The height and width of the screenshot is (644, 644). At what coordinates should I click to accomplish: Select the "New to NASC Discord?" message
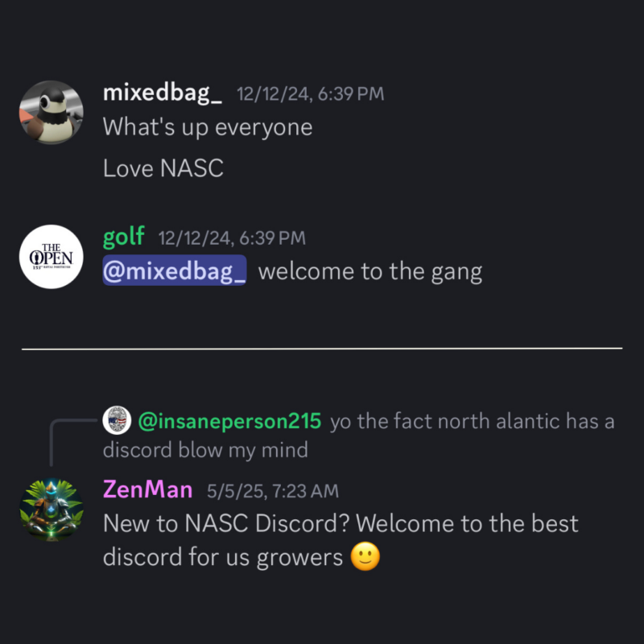tap(341, 540)
